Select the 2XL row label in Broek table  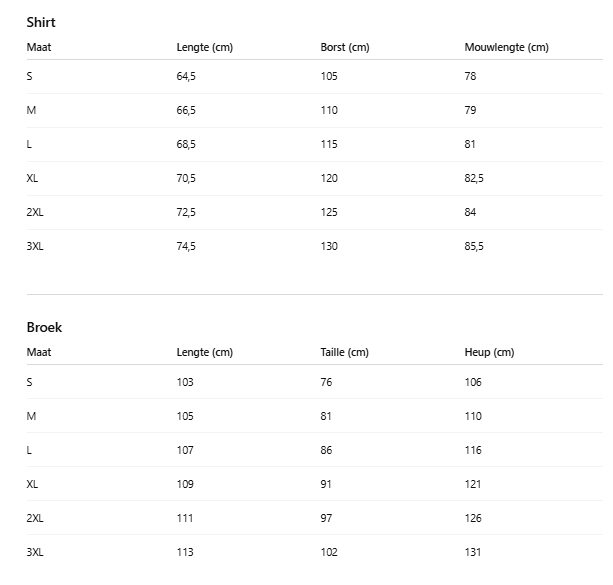tap(35, 518)
